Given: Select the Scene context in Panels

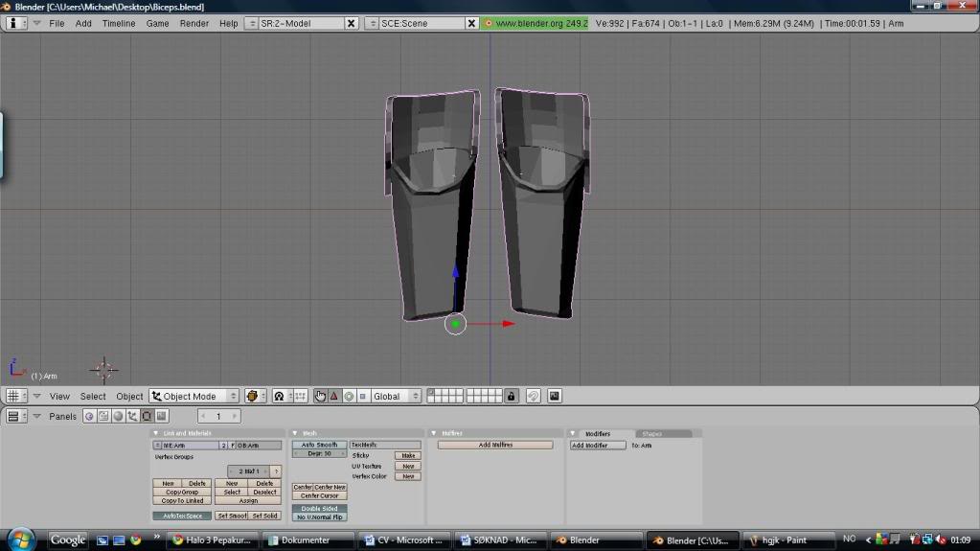Looking at the screenshot, I should click(161, 416).
